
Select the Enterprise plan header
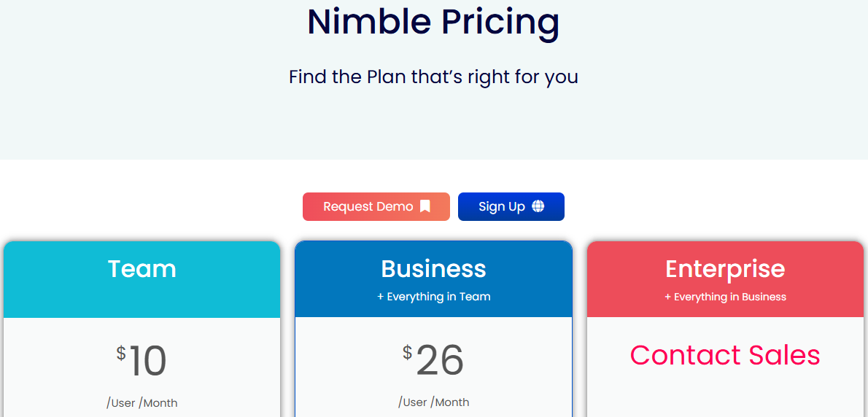point(725,279)
